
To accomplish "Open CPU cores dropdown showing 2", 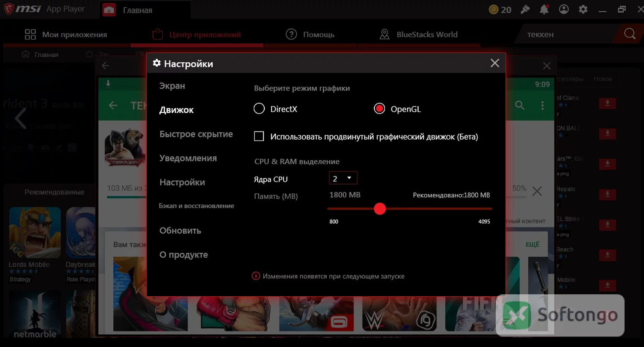I will coord(343,178).
